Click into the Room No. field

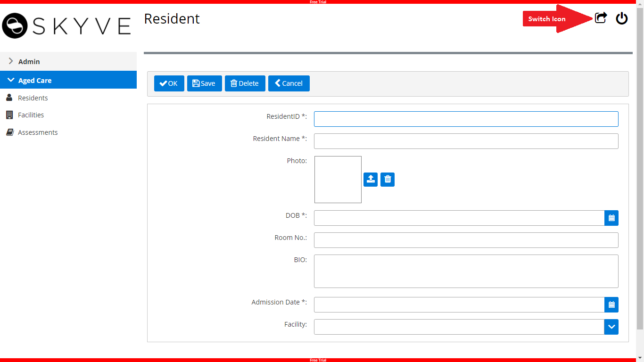[x=466, y=240]
